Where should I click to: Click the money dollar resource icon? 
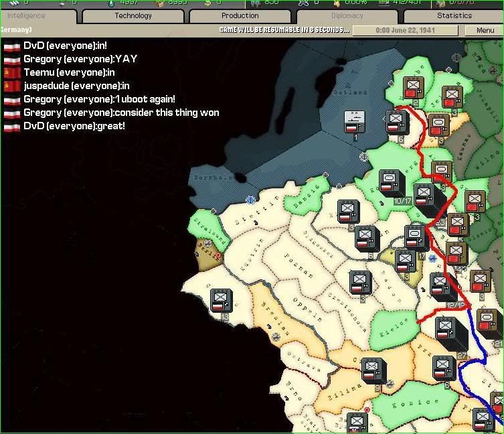click(207, 3)
